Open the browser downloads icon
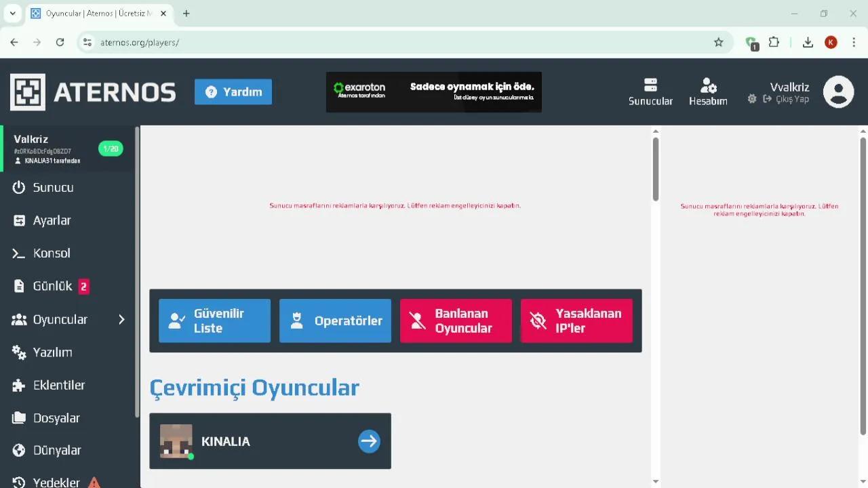Screen dimensions: 868x488 click(808, 42)
